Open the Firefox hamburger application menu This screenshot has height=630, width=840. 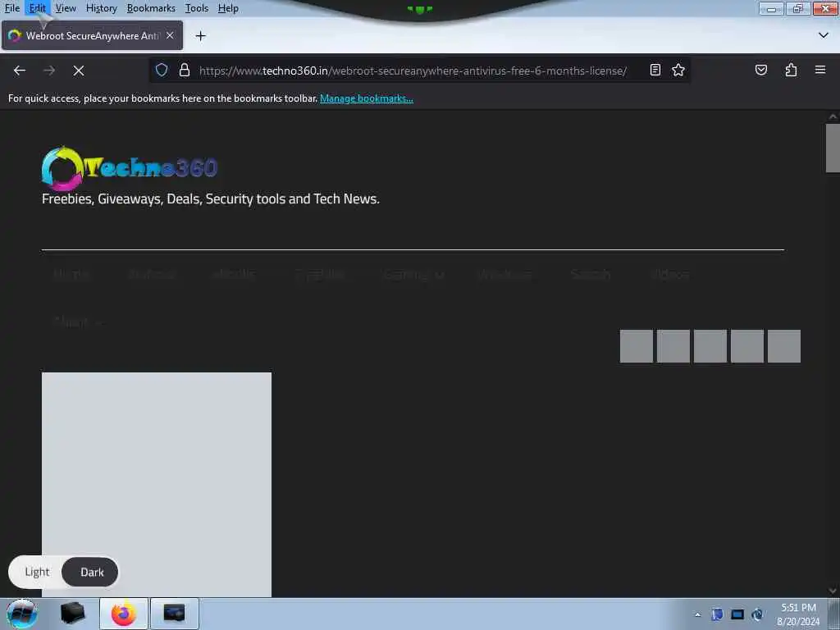pyautogui.click(x=820, y=70)
